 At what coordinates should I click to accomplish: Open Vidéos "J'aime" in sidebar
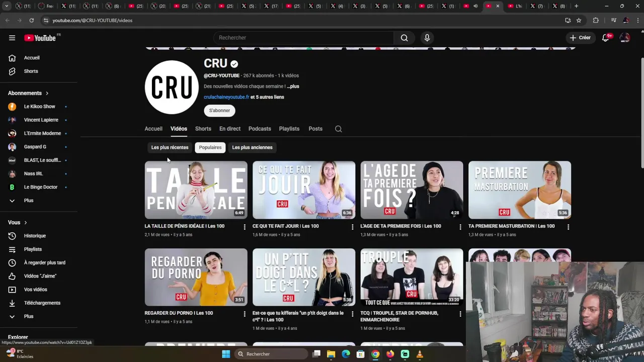tap(39, 276)
